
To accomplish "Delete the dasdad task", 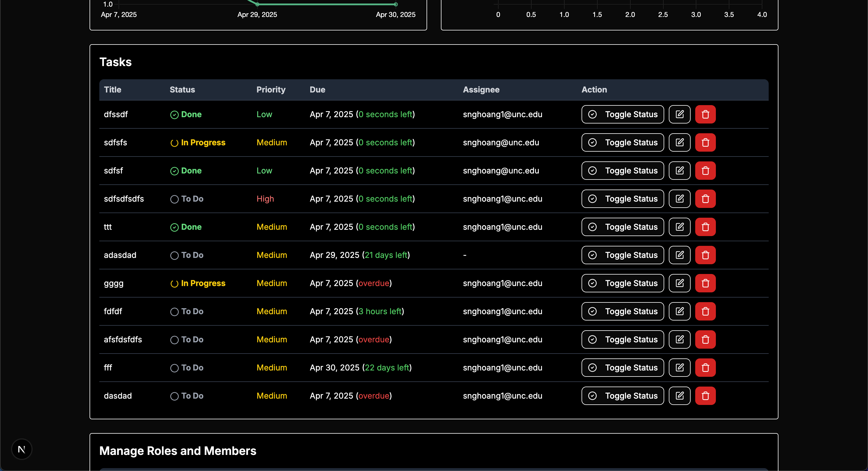I will [x=705, y=396].
